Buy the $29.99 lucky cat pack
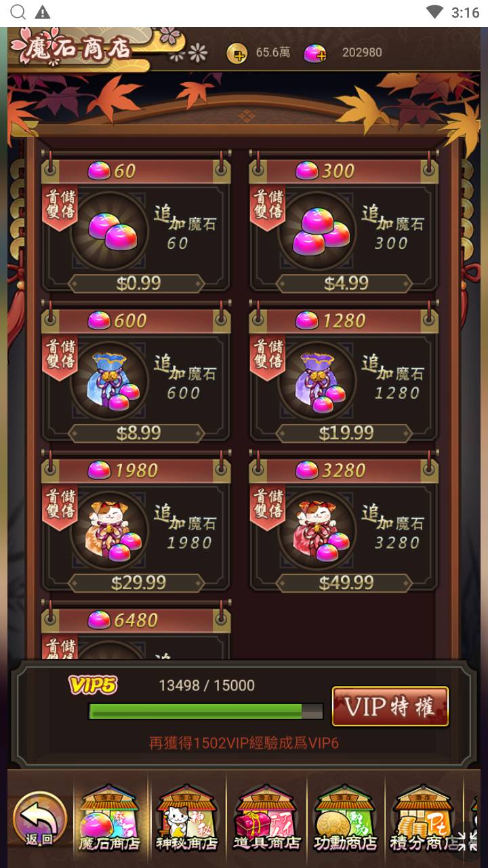This screenshot has width=488, height=868. click(138, 583)
